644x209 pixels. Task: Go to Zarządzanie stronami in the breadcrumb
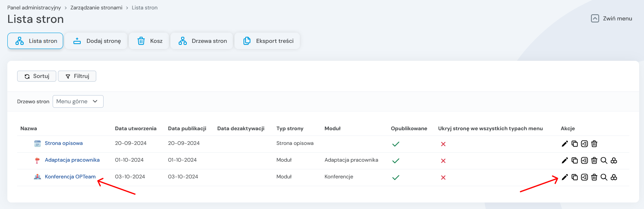[x=96, y=8]
